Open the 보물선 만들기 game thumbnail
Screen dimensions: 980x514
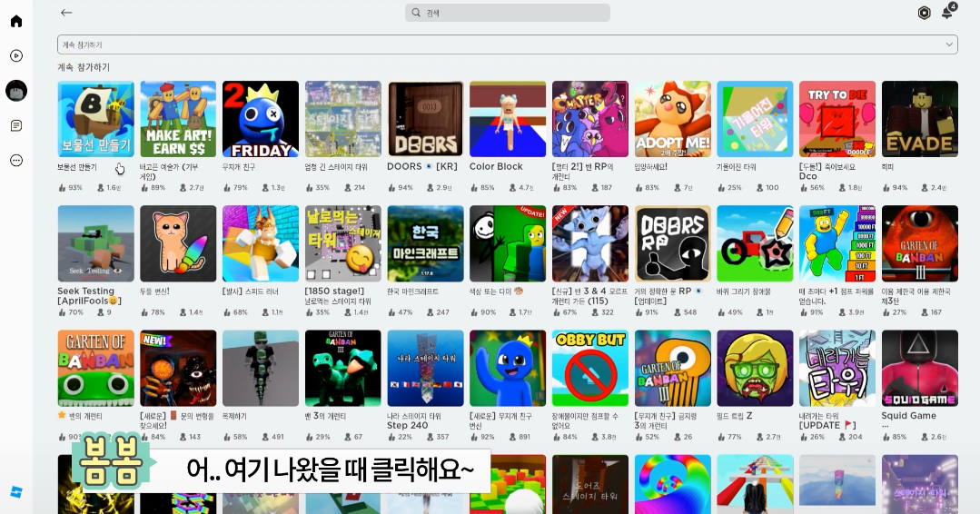tap(95, 119)
